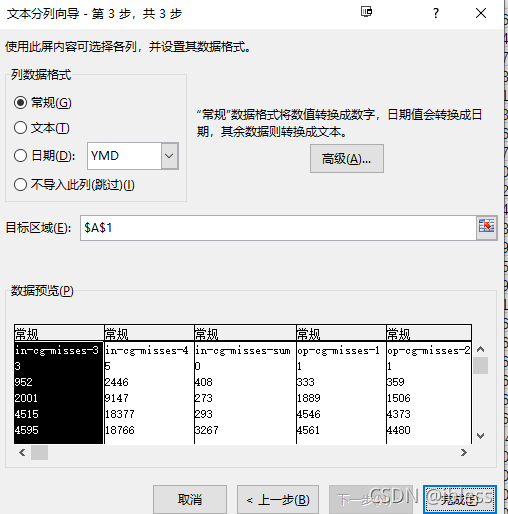
Task: Click the value 4546 in preview
Action: (309, 414)
